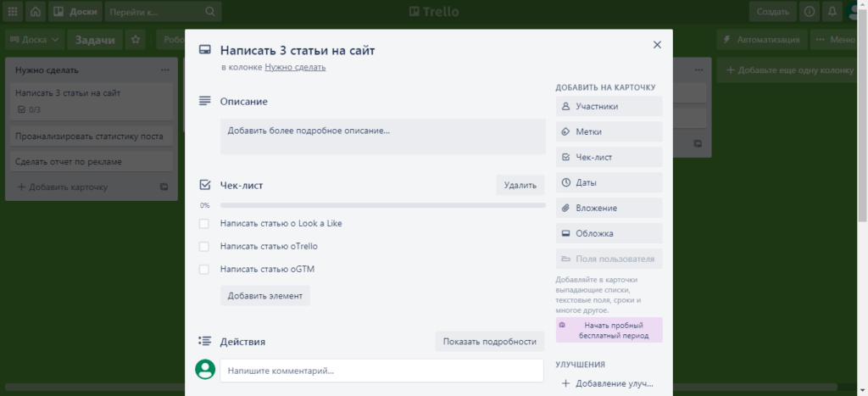The height and width of the screenshot is (396, 868).
Task: Click the checklist progress bar
Action: (x=382, y=205)
